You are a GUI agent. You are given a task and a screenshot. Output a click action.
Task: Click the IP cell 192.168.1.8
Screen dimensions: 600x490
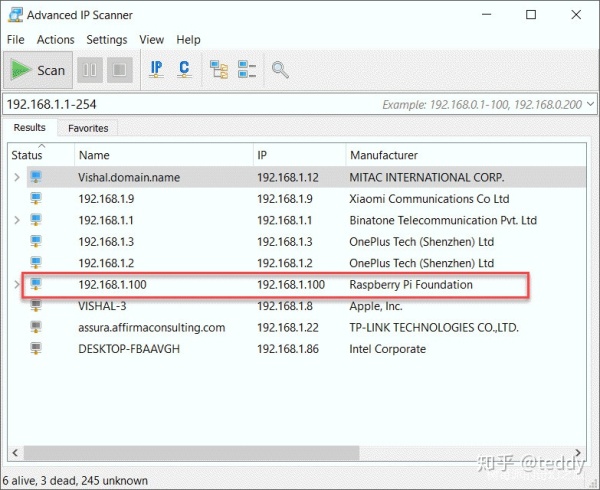tap(285, 306)
